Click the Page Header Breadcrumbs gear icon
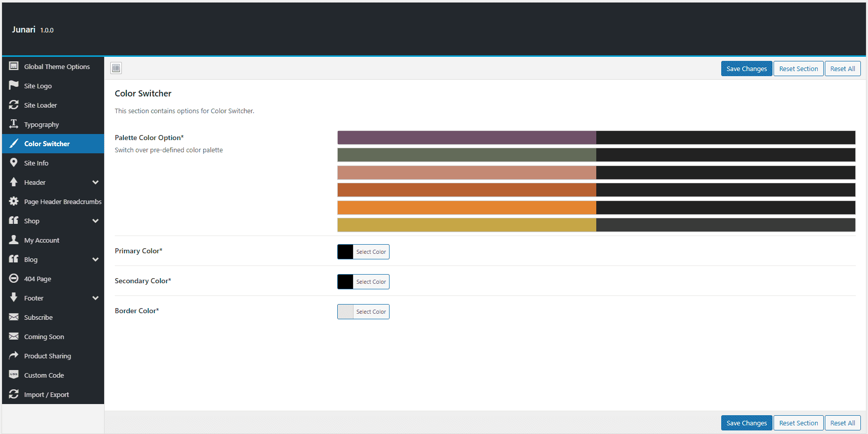Image resolution: width=868 pixels, height=434 pixels. (x=14, y=201)
